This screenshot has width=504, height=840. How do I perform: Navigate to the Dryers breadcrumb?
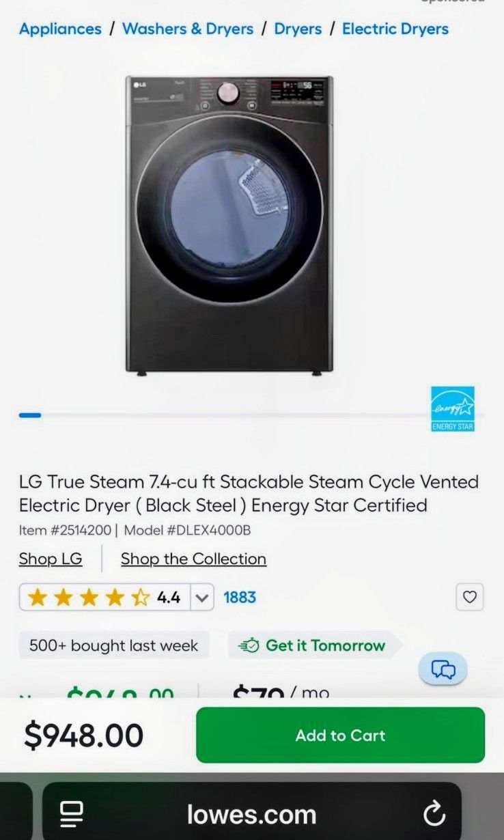pyautogui.click(x=296, y=29)
